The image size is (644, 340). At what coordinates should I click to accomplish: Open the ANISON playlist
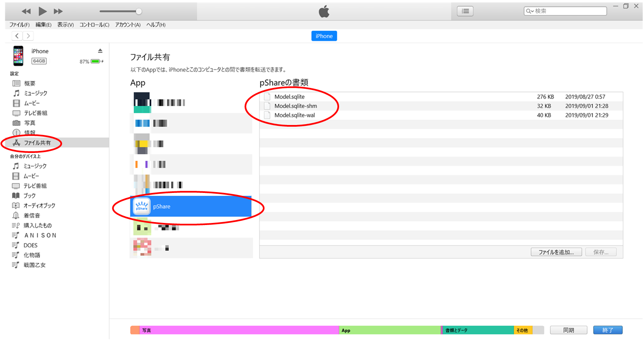point(40,235)
